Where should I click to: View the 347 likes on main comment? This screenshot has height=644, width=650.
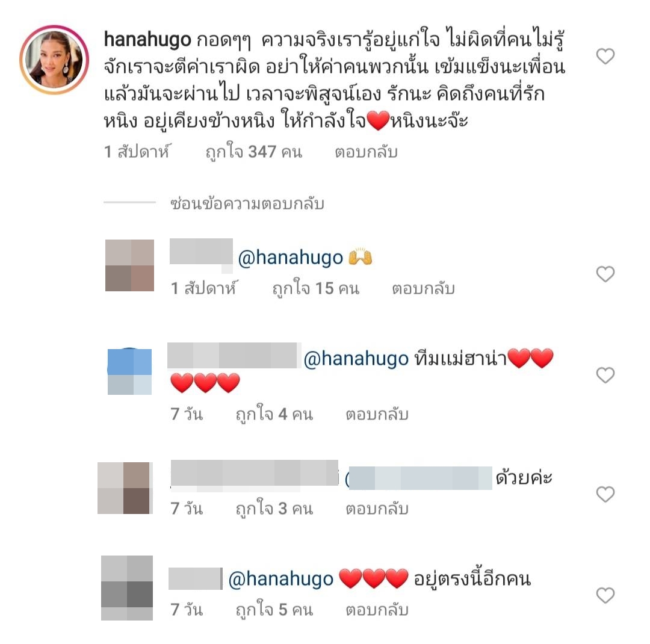tap(254, 152)
